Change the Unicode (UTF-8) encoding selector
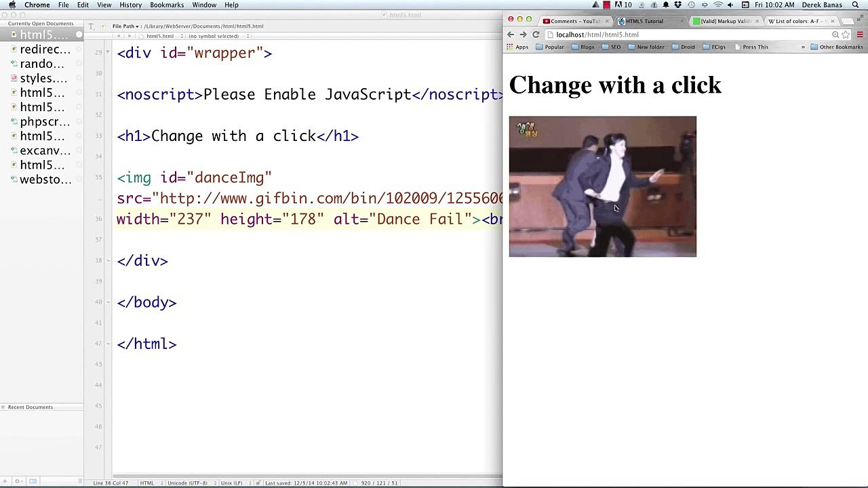 (190, 483)
